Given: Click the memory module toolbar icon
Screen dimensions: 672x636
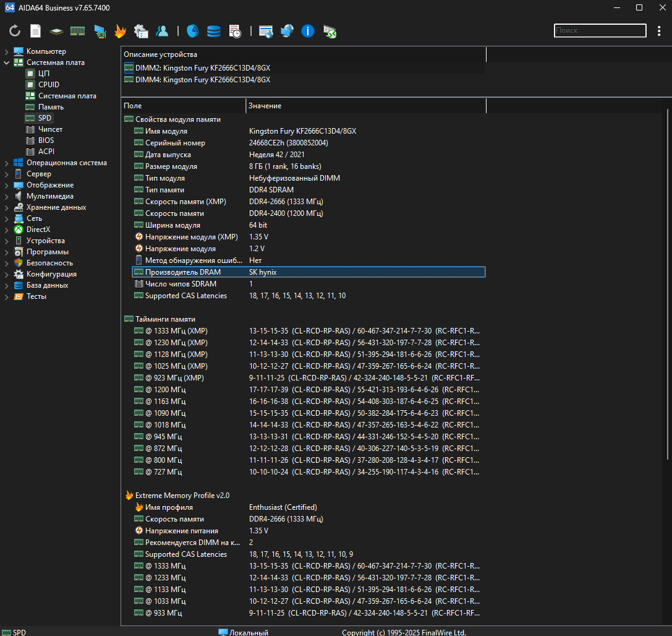Looking at the screenshot, I should 77,31.
